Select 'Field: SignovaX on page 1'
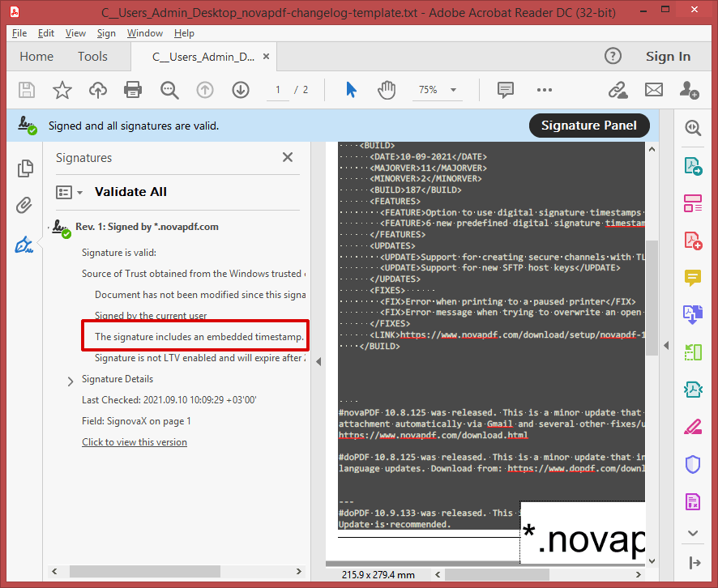The image size is (718, 588). coord(136,421)
